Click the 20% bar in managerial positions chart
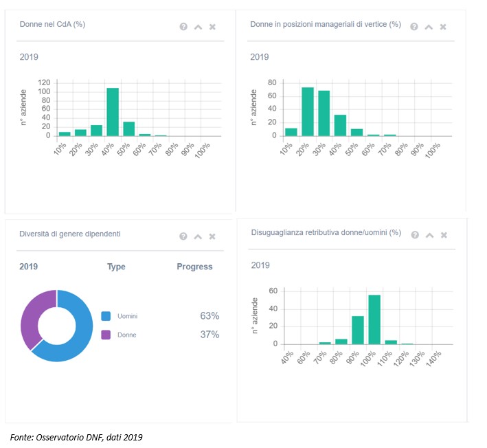Viewport: 487px width, 448px height. (x=308, y=111)
